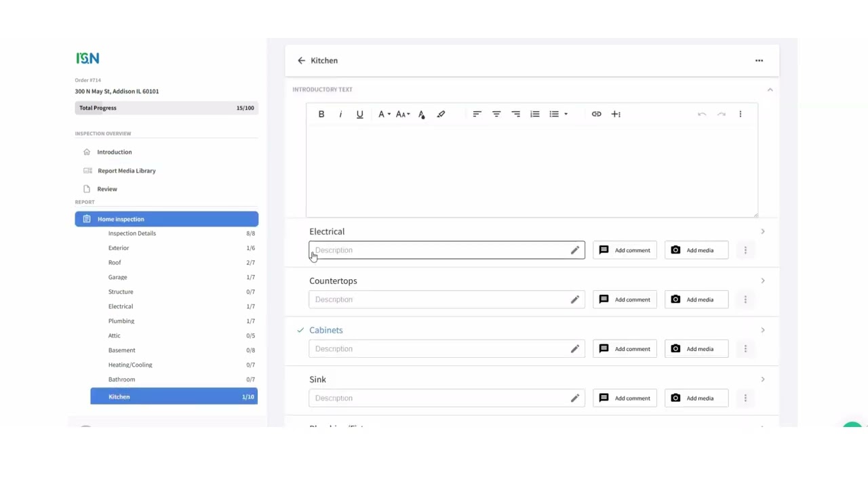
Task: Toggle the Cabinets completed checkmark
Action: [x=300, y=330]
